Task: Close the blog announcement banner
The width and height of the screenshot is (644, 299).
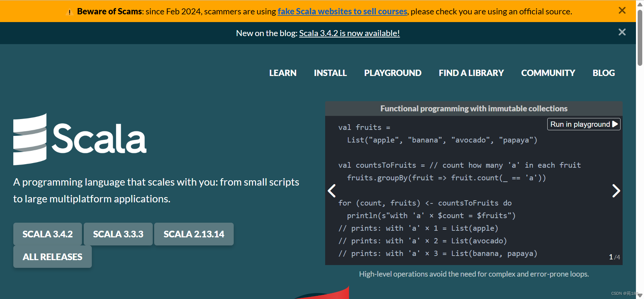Action: click(622, 32)
